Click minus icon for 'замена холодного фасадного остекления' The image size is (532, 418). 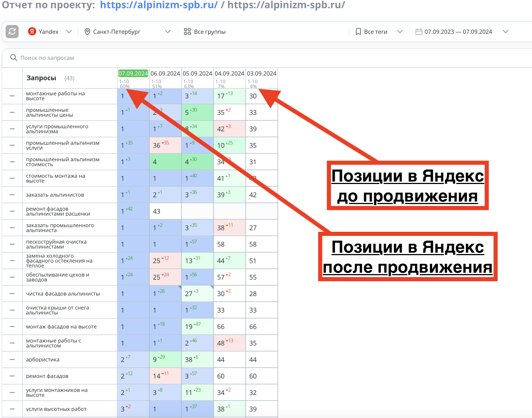[x=12, y=261]
